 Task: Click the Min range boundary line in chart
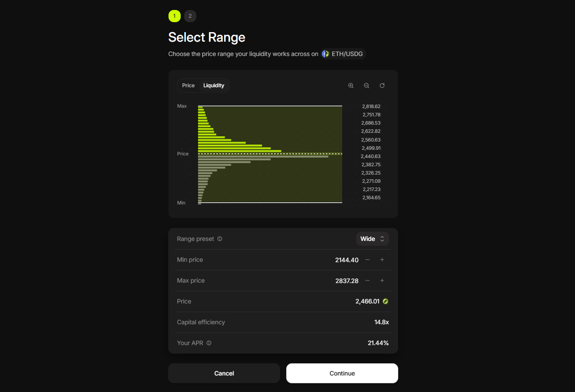coord(270,202)
